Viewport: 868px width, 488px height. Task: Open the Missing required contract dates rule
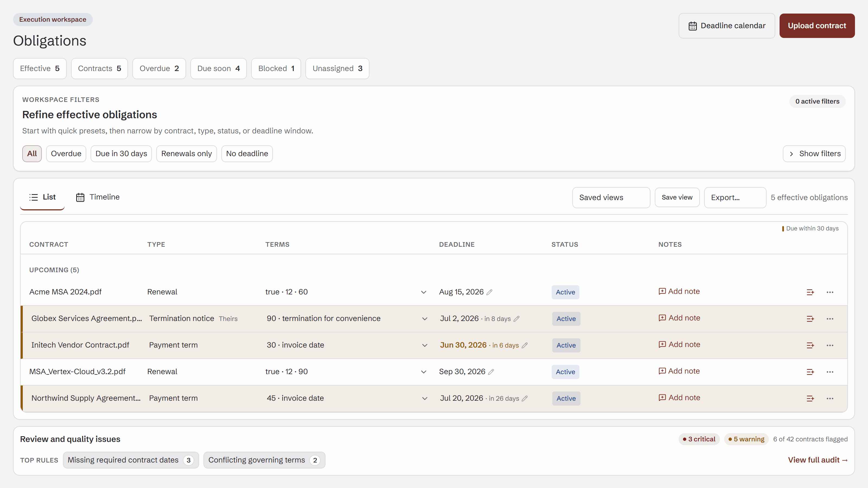point(131,460)
